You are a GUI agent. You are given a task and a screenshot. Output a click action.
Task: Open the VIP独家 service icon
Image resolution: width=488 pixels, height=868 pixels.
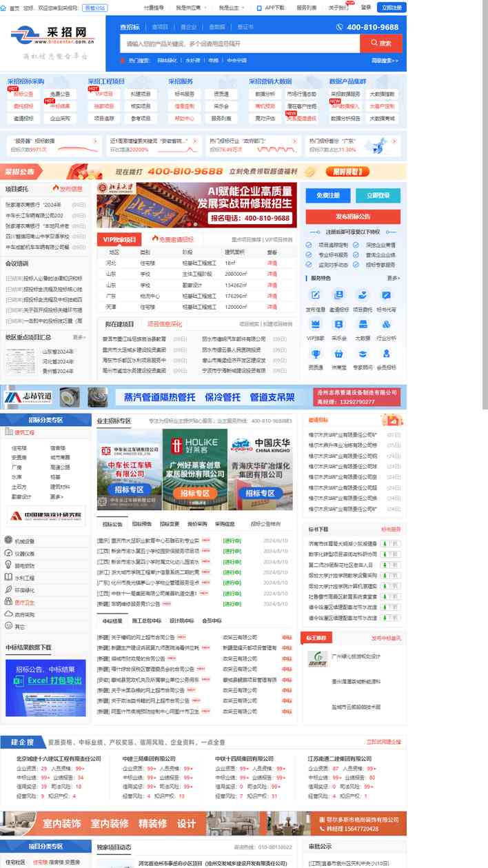click(x=316, y=324)
